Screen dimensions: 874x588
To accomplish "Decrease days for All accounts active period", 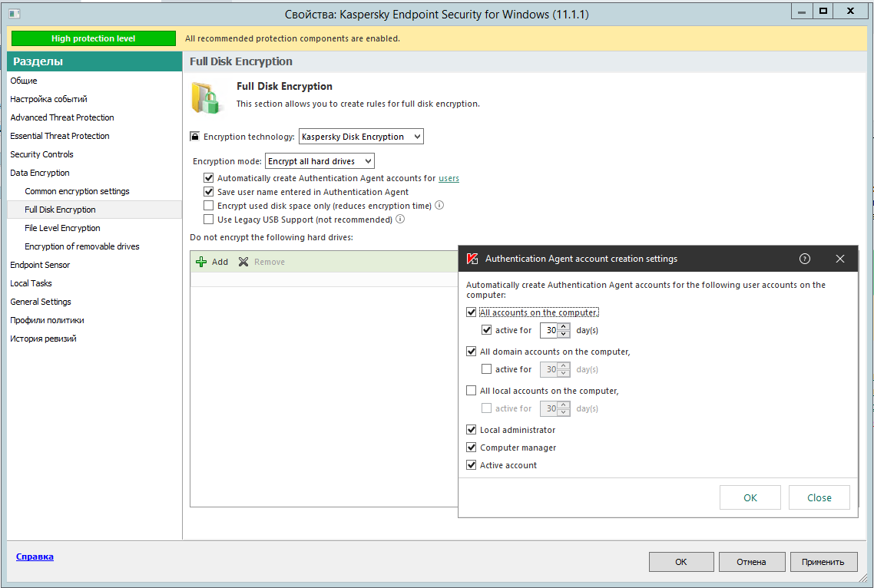I will pos(564,334).
